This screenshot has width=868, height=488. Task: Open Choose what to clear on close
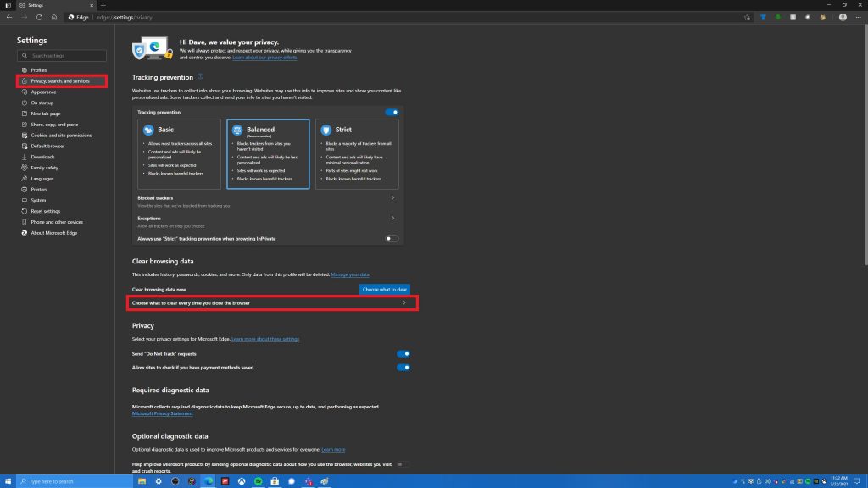271,303
